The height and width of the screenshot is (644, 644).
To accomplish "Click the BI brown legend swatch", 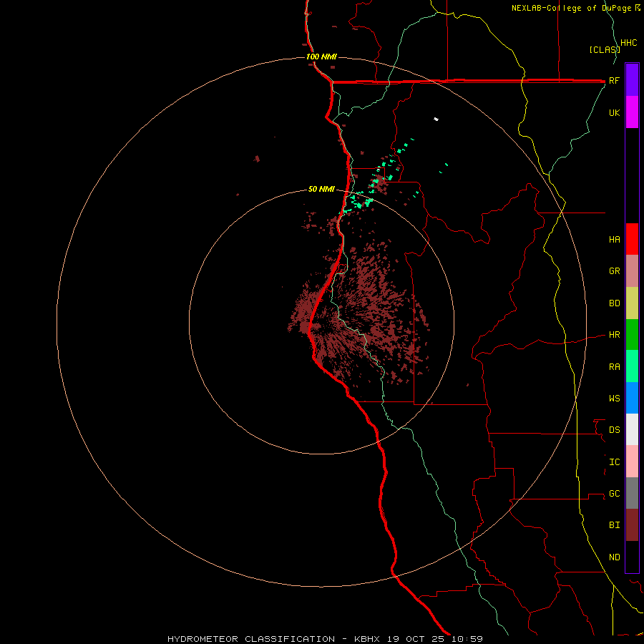I will pyautogui.click(x=632, y=525).
